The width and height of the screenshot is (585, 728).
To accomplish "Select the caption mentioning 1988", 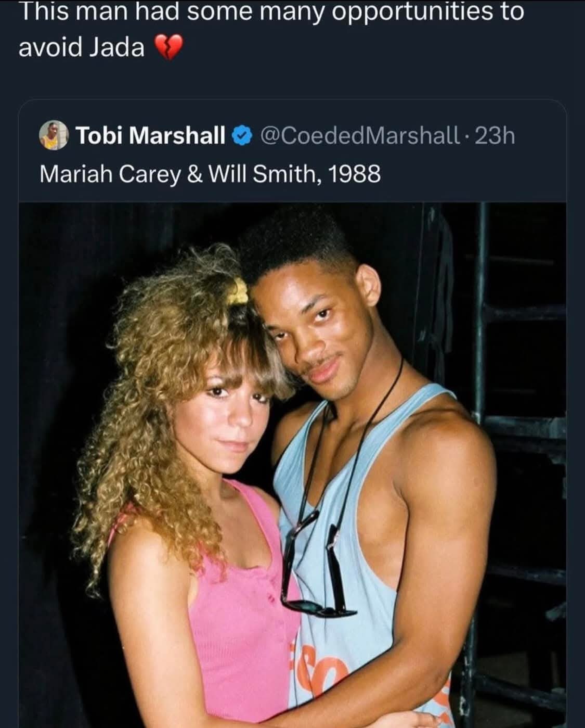I will (210, 174).
